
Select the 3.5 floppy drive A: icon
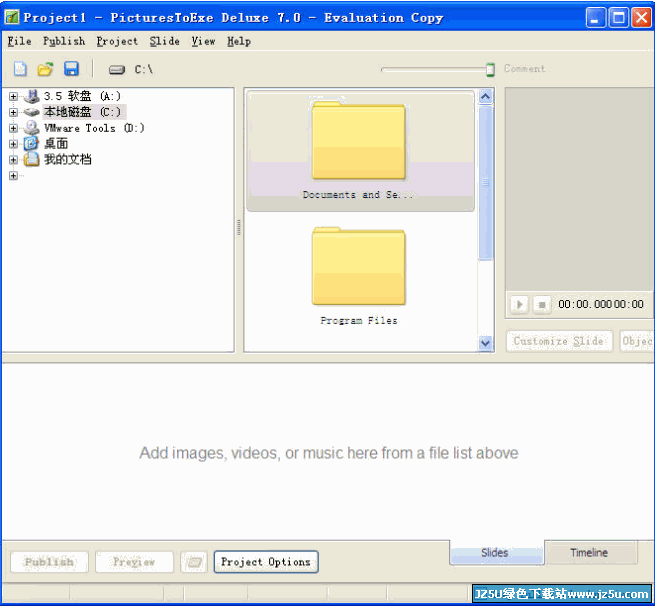(31, 96)
